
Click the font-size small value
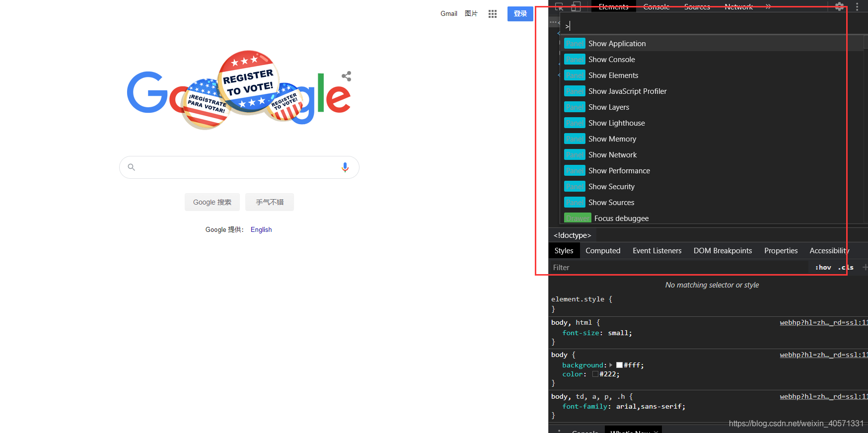pyautogui.click(x=619, y=333)
